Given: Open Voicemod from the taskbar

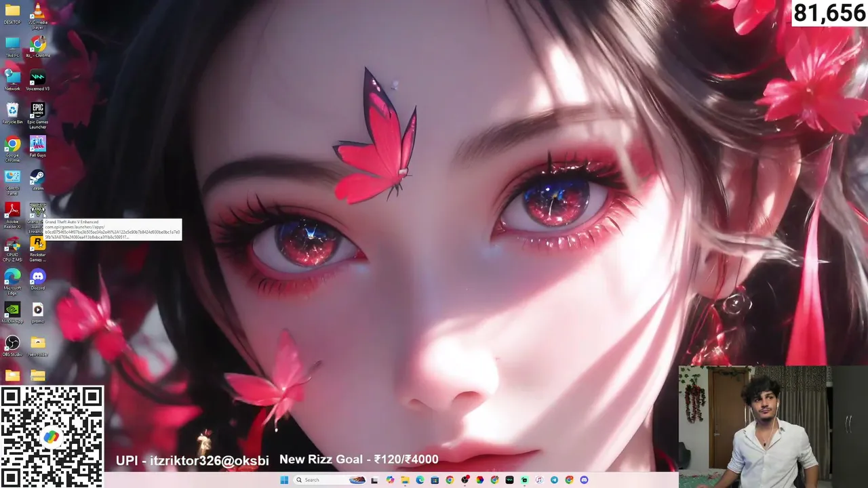Looking at the screenshot, I should (509, 480).
